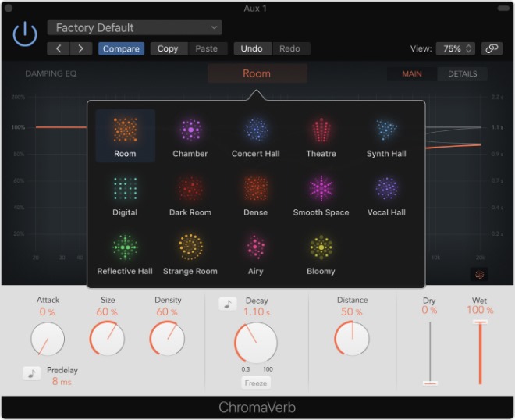Click the Density 60 % value
Screen dimensions: 515x420
(167, 311)
